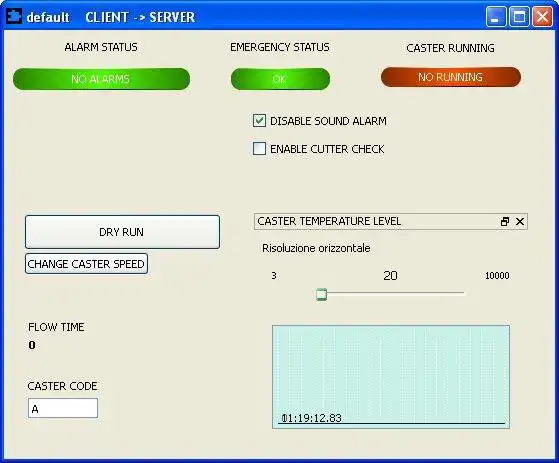Click the slider maximum value 10000 label

(497, 276)
